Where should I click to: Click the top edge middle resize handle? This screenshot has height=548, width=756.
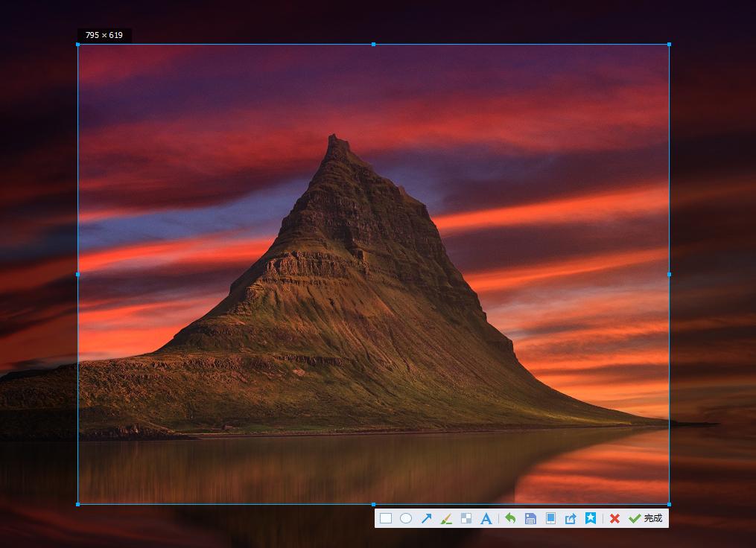tap(373, 45)
